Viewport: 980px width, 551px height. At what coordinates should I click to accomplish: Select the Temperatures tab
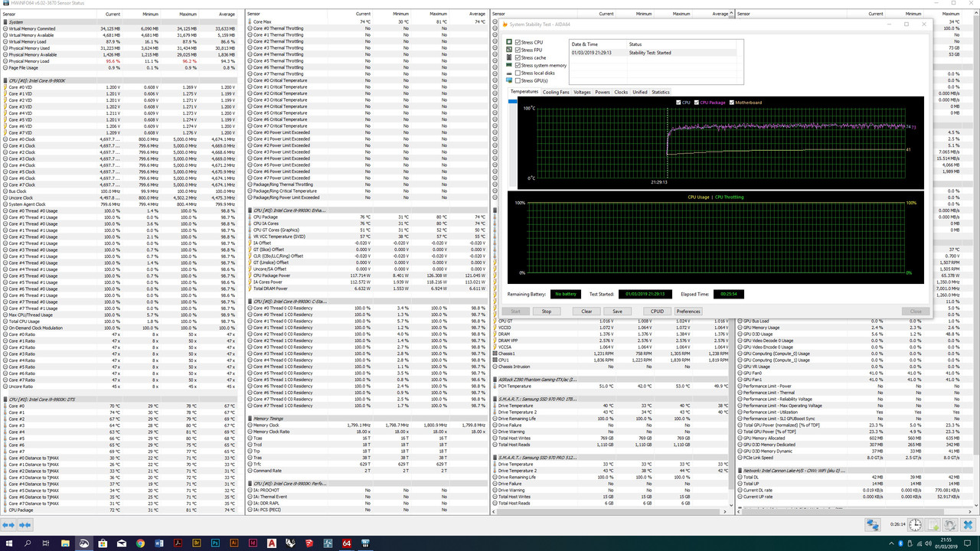524,92
